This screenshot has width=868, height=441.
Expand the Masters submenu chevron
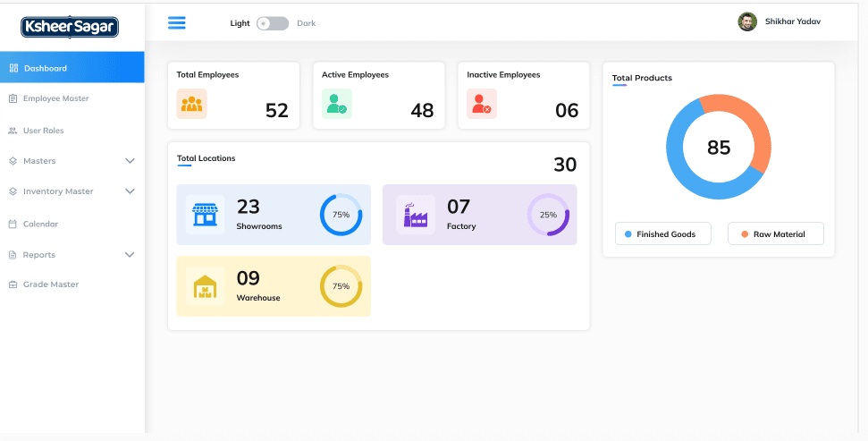(130, 161)
